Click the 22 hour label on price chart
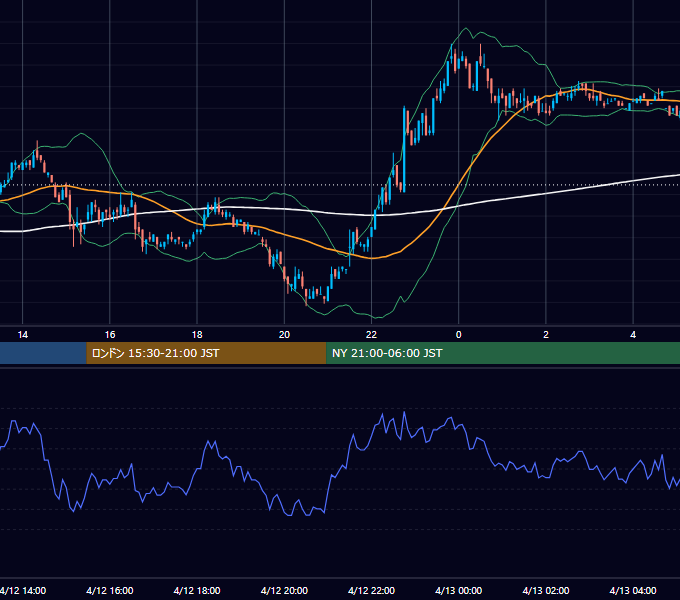The height and width of the screenshot is (600, 680). pyautogui.click(x=371, y=335)
